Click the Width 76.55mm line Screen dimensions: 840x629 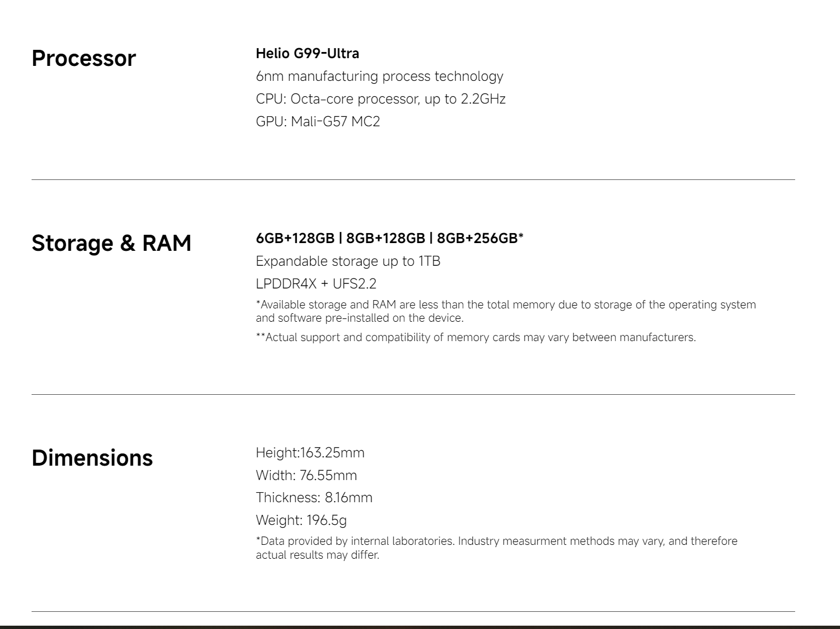pos(306,476)
